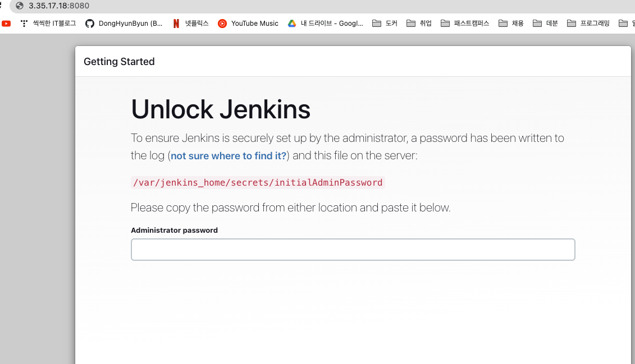
Task: Expand the 데분 bookmark folder
Action: (x=546, y=24)
